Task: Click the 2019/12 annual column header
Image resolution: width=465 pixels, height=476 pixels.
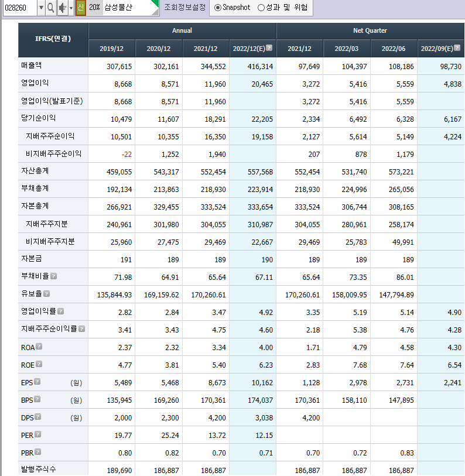Action: (111, 49)
